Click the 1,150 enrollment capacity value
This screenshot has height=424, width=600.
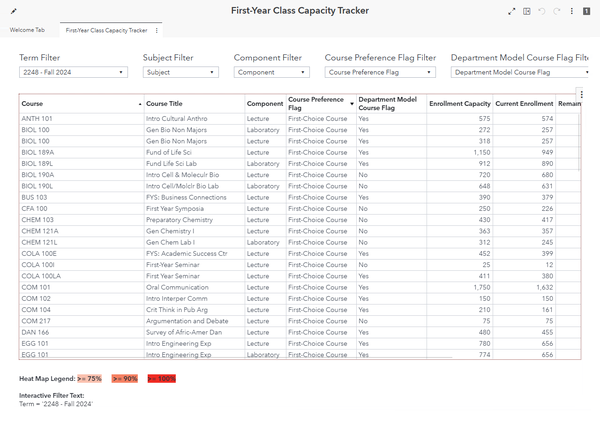482,152
